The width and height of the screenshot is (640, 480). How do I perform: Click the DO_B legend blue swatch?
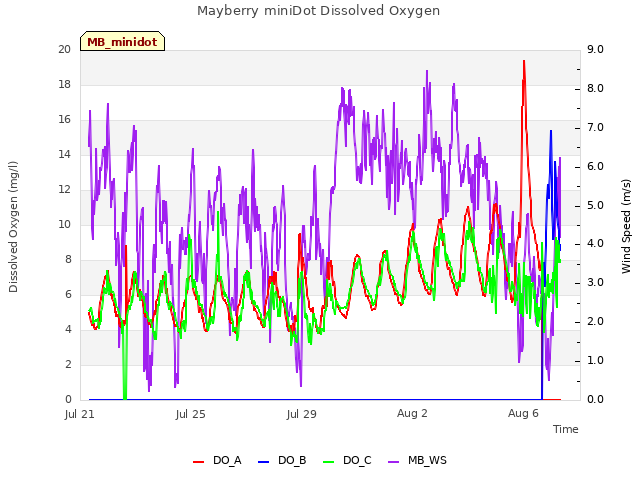pyautogui.click(x=264, y=462)
